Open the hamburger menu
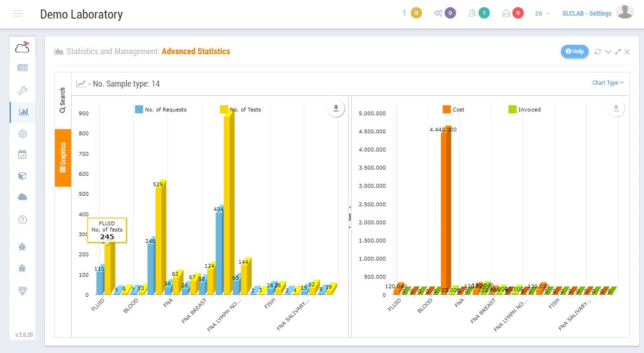The image size is (644, 353). click(x=18, y=13)
